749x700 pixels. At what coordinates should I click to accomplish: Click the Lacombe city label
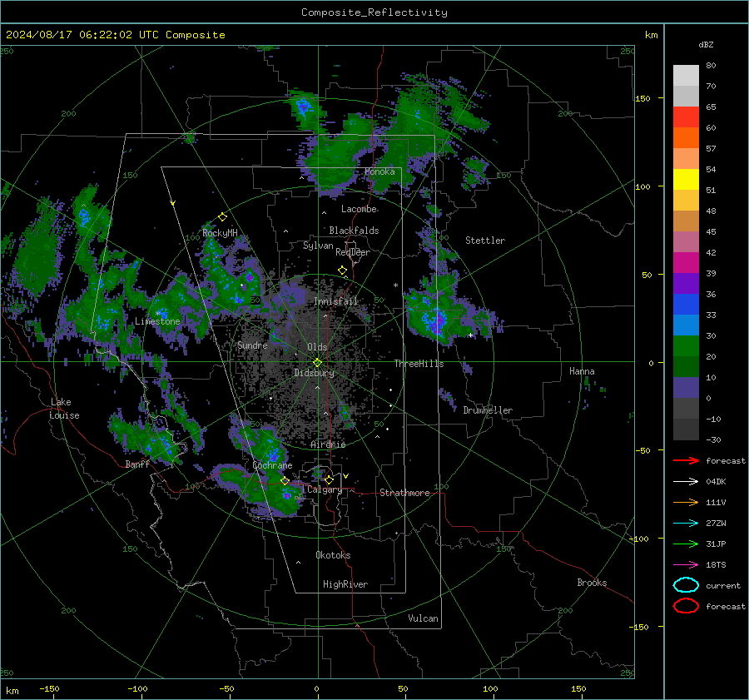pos(359,209)
